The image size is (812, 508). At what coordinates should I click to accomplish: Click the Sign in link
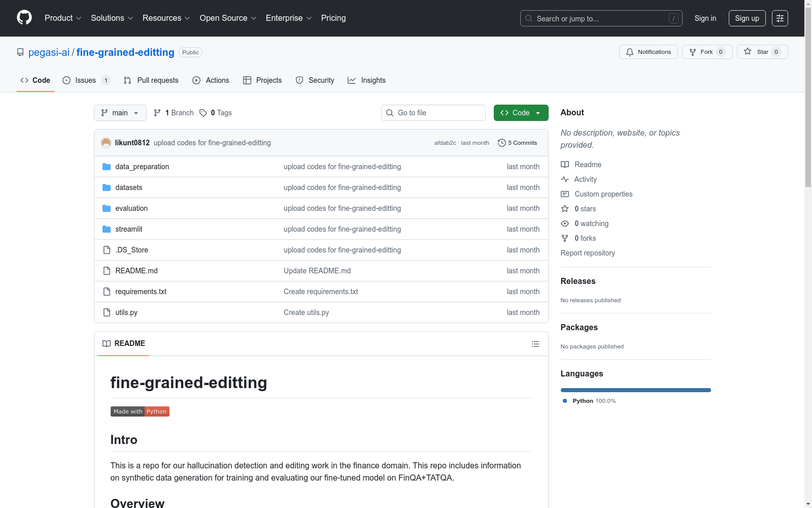(x=705, y=18)
